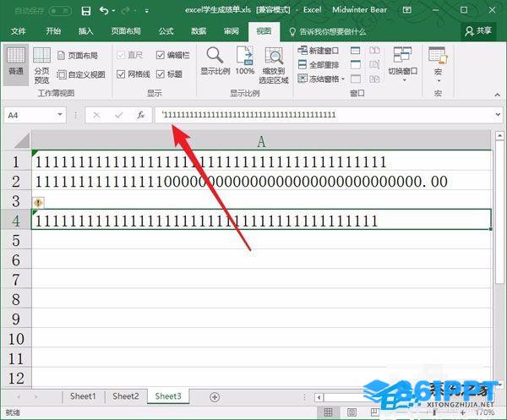Switch to Sheet2 tab
507x420 pixels.
tap(125, 396)
